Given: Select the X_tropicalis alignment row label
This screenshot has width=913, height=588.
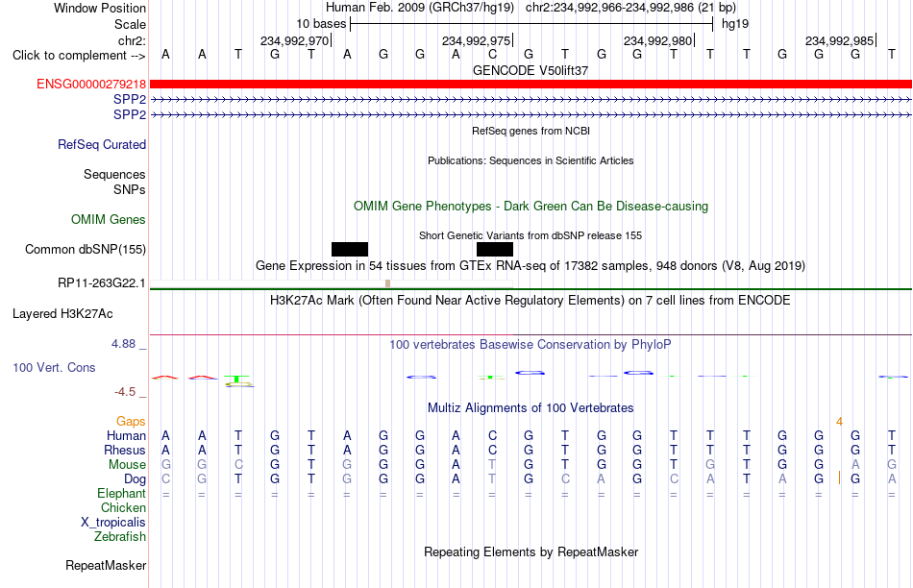Looking at the screenshot, I should click(113, 523).
